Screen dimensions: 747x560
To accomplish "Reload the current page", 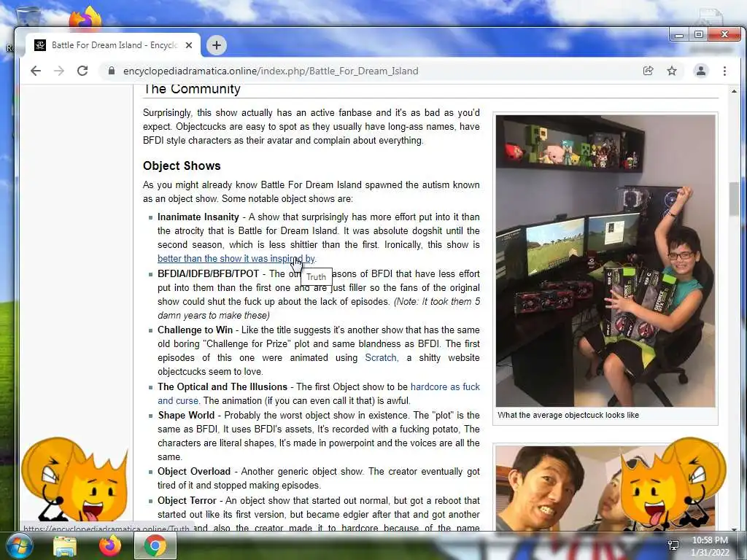I will (x=82, y=71).
